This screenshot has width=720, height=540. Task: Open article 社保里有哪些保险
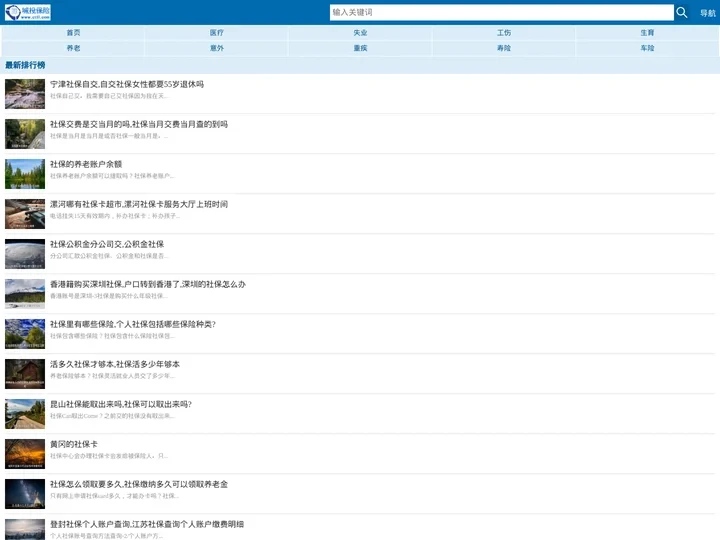[133, 324]
